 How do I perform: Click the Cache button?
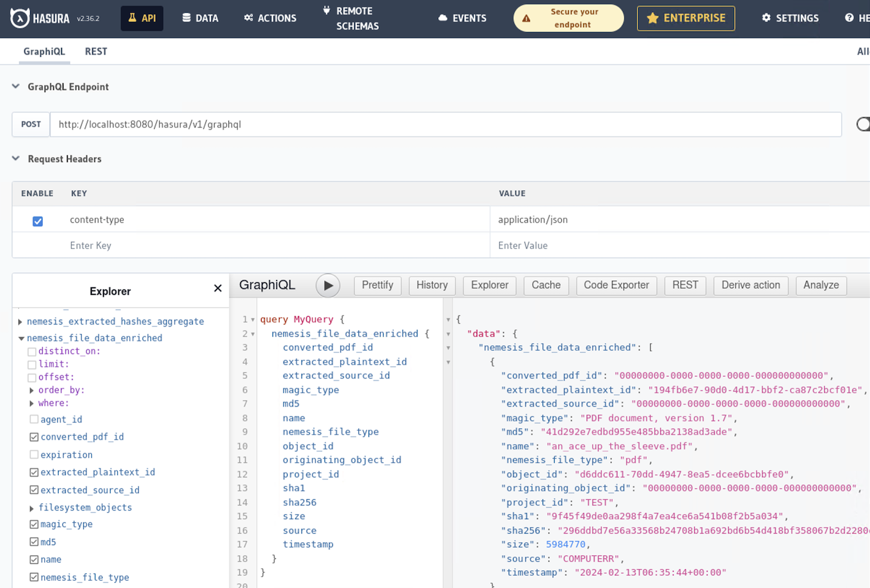pyautogui.click(x=546, y=285)
